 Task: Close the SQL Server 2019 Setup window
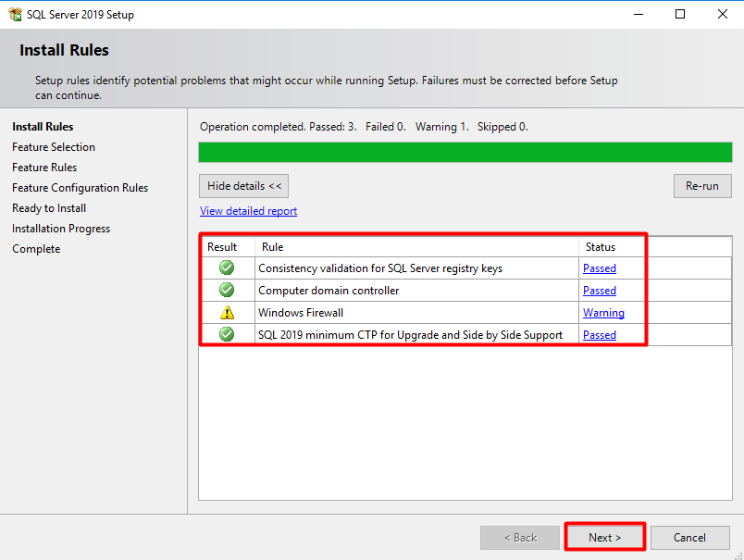[x=722, y=14]
